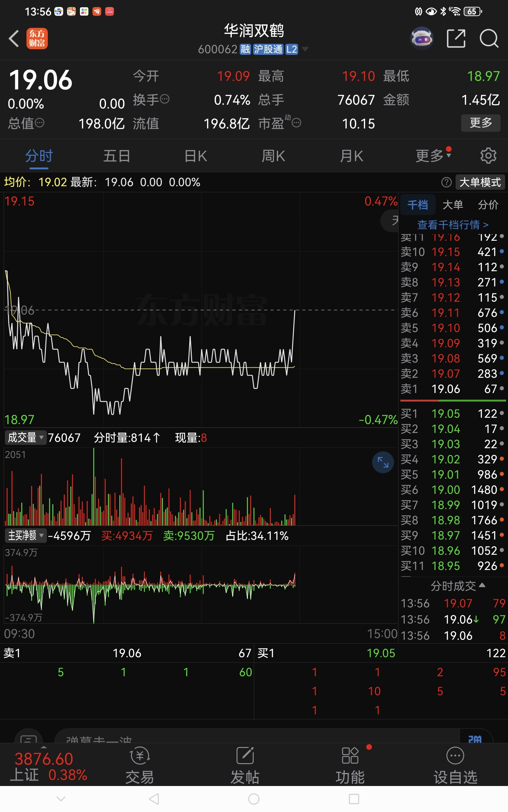Open the robot AI assistant avatar

[x=422, y=38]
